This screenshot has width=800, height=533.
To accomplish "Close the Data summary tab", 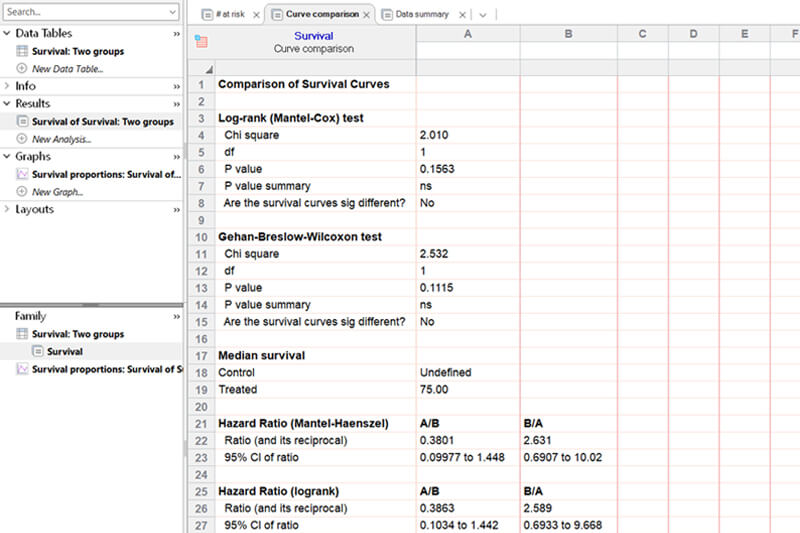I will coord(461,15).
